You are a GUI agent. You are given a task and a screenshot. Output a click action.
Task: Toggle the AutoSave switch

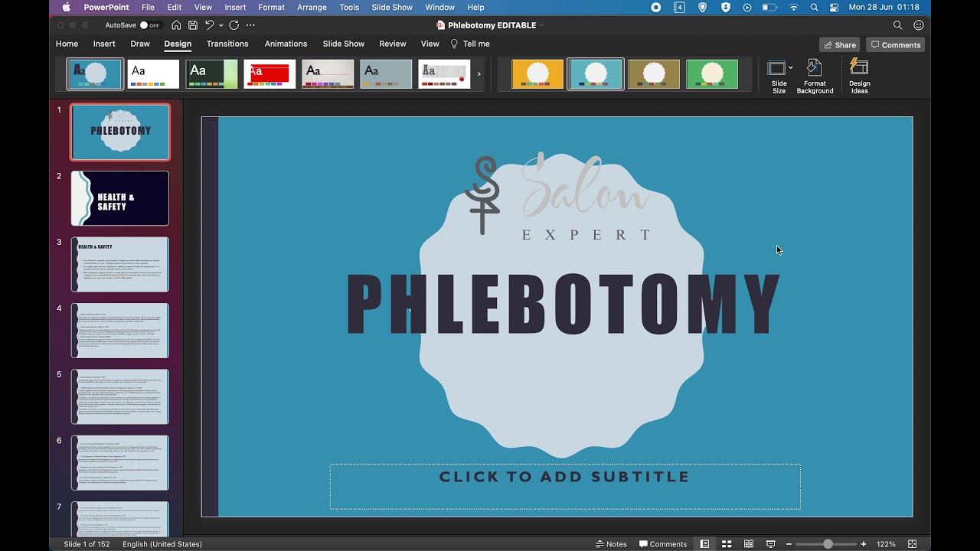(150, 25)
